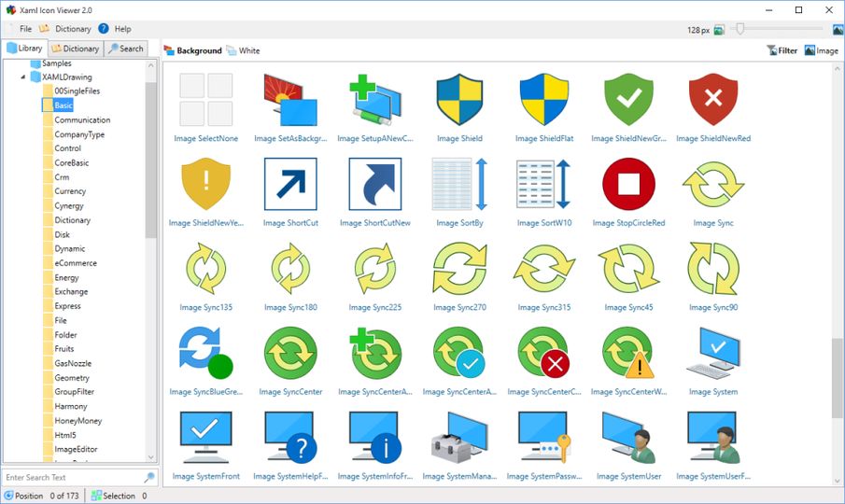The height and width of the screenshot is (504, 845).
Task: Select the Image Sync180 icon
Action: click(290, 269)
